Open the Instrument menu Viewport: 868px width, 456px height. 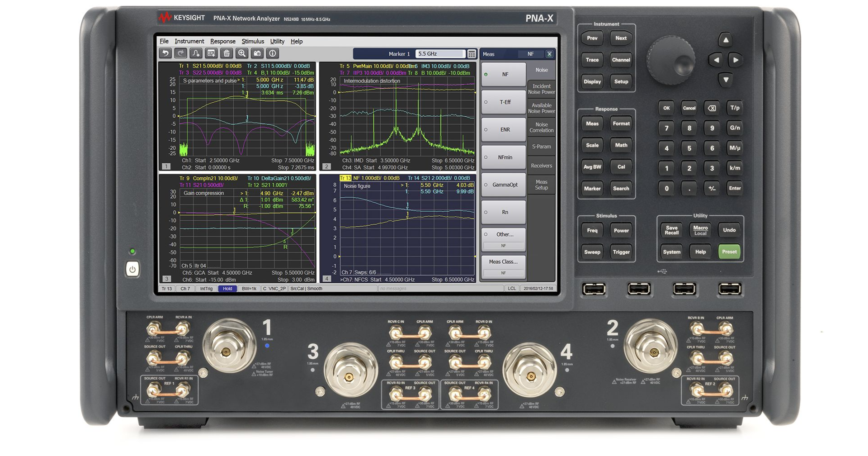(189, 41)
